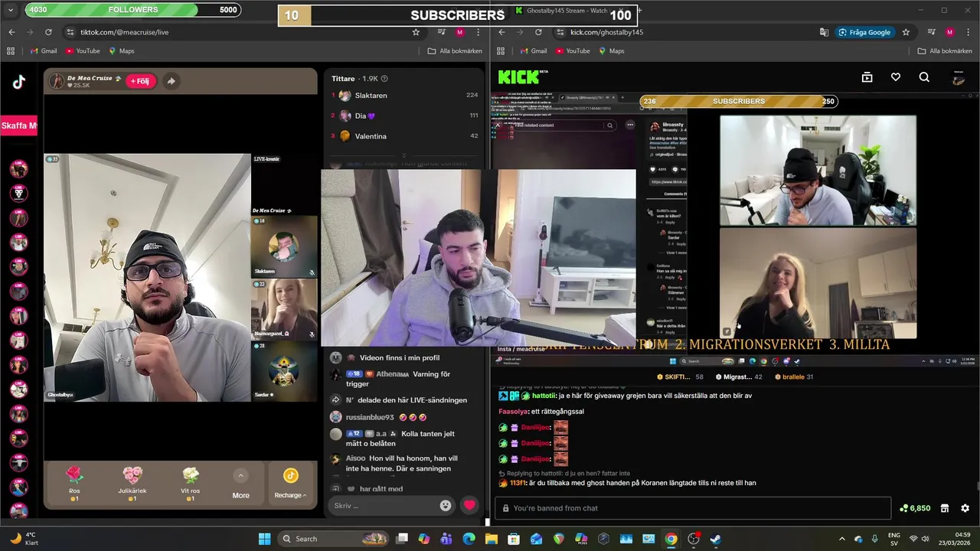Screen dimensions: 980x551
Task: Send a heart like on TikTok live
Action: coord(469,505)
